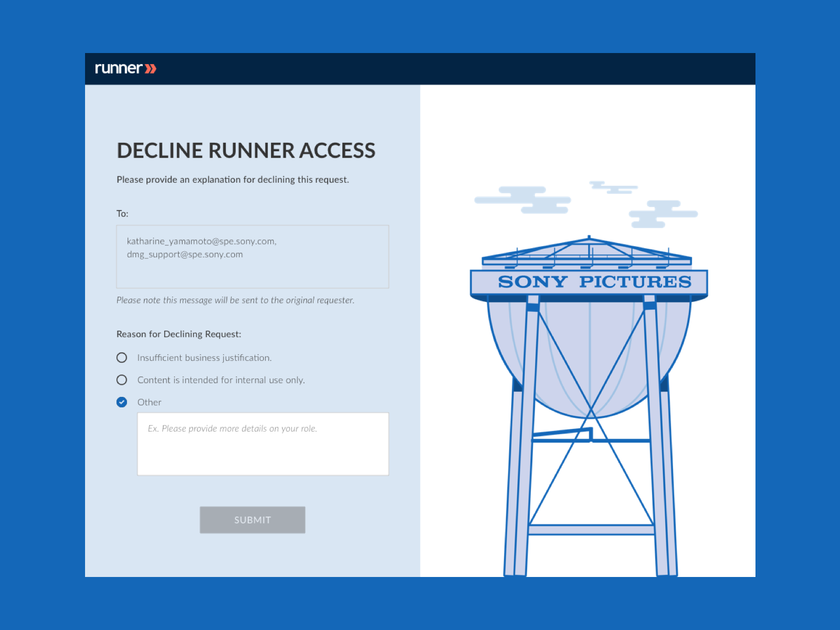This screenshot has height=630, width=840.
Task: Click the explanation instruction text
Action: point(233,180)
